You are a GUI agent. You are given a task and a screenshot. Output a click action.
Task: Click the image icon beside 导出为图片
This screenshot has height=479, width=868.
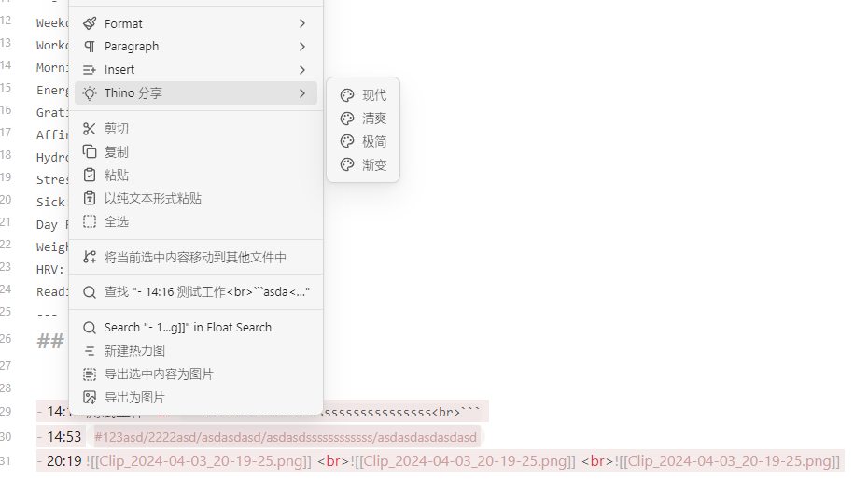(x=89, y=397)
